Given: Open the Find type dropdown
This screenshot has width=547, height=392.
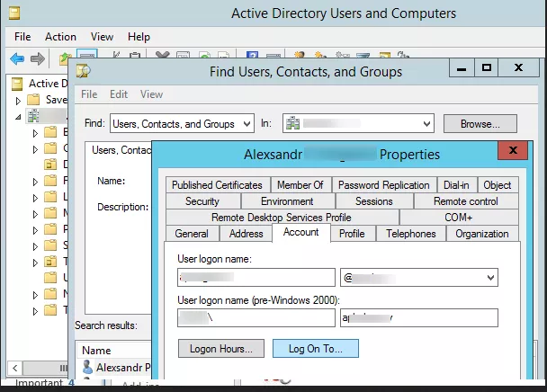Looking at the screenshot, I should (x=247, y=123).
